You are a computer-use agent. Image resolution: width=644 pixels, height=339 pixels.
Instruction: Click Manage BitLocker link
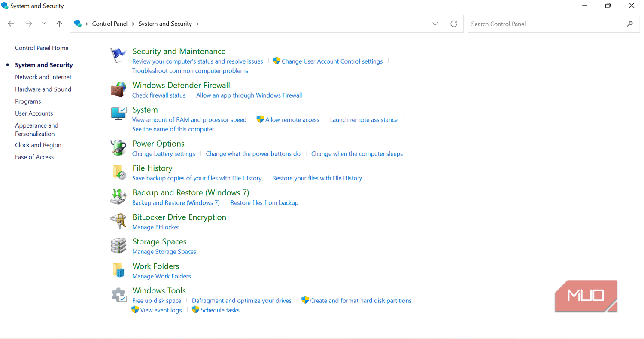[156, 227]
